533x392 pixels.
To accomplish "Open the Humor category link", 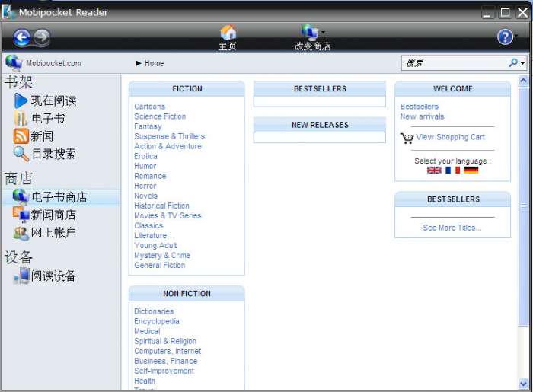I will click(x=145, y=166).
